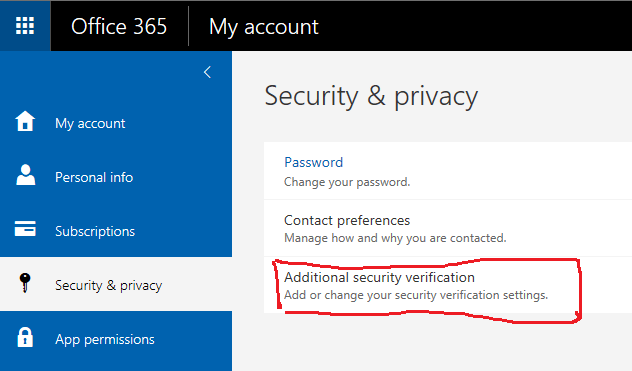
Task: Click 'Manage how and why you are contacted.' text
Action: (395, 238)
